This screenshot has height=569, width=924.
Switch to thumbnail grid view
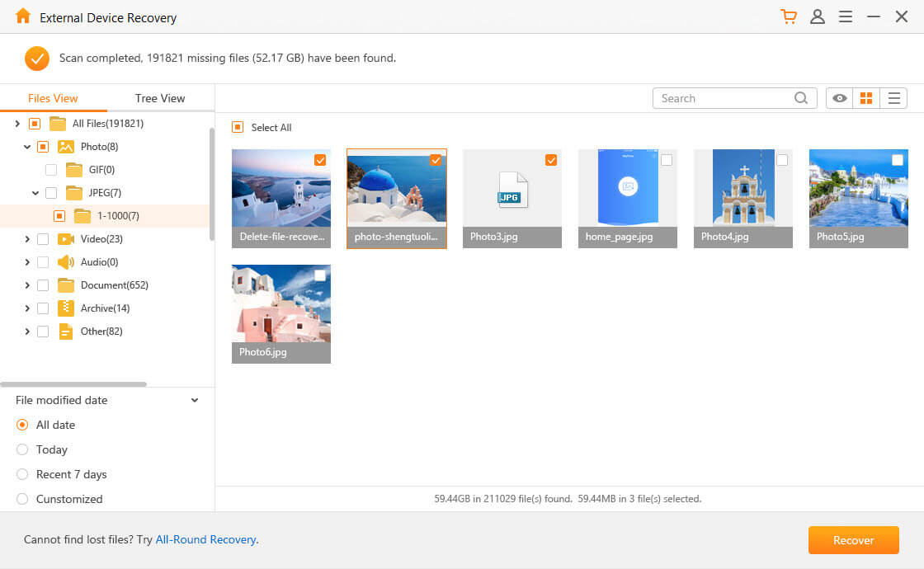[866, 97]
